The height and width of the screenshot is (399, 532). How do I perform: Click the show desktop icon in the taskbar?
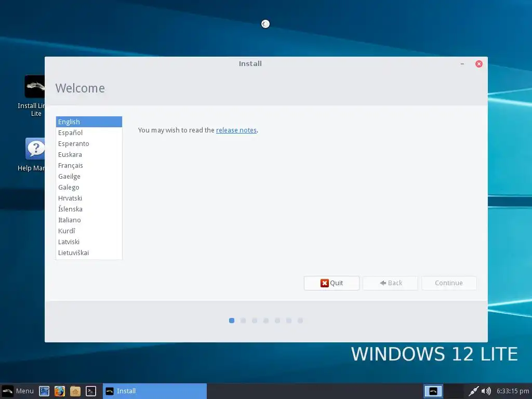pyautogui.click(x=44, y=391)
